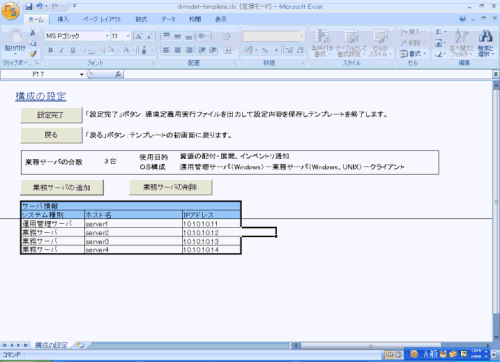Click the Office button logo
500x362 pixels.
[10, 11]
